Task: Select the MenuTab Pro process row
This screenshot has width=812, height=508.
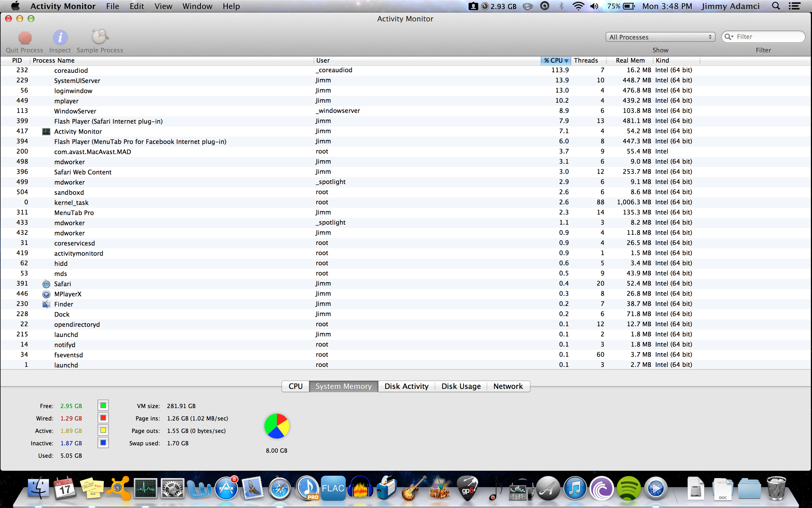Action: click(406, 212)
